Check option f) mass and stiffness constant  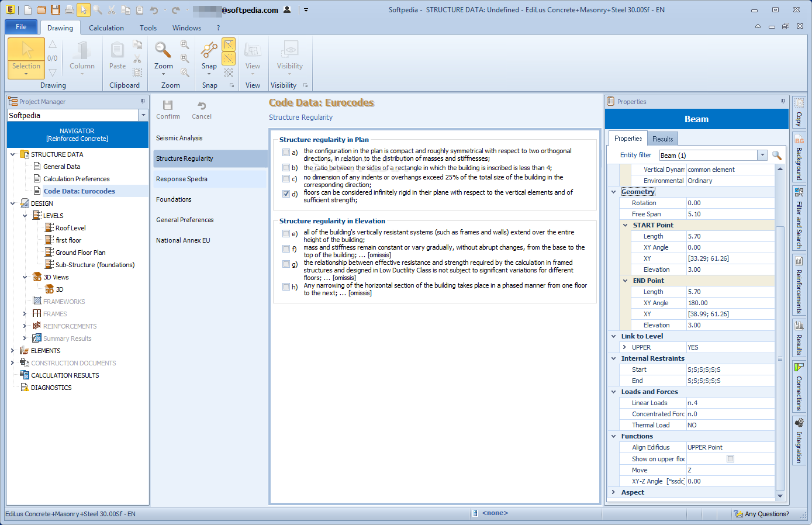click(x=286, y=248)
